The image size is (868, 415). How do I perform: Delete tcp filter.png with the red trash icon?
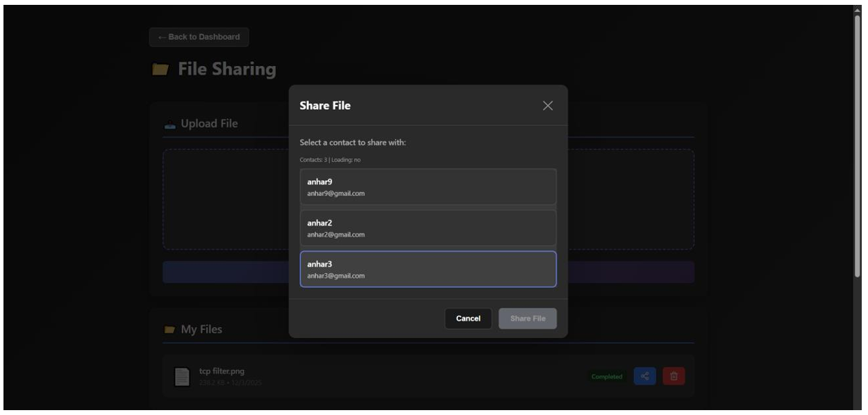pos(674,377)
